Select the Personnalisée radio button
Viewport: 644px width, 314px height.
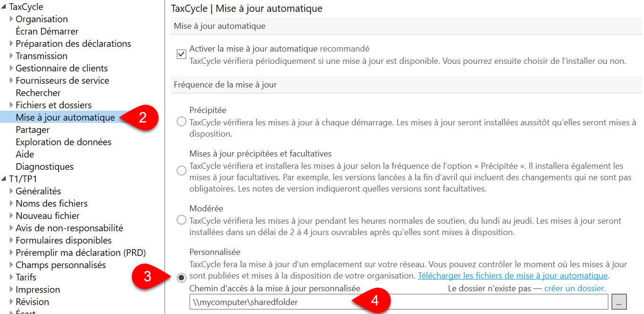point(181,278)
